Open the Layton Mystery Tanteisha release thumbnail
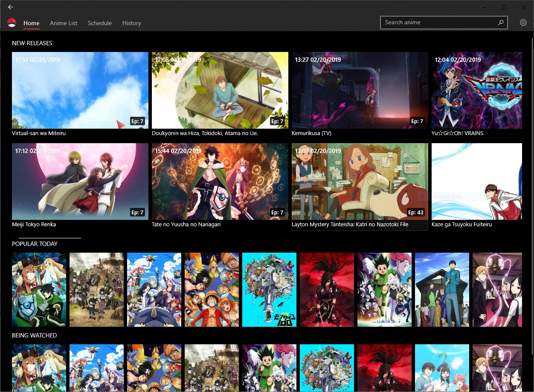Screen dimensions: 534x392 [360, 182]
